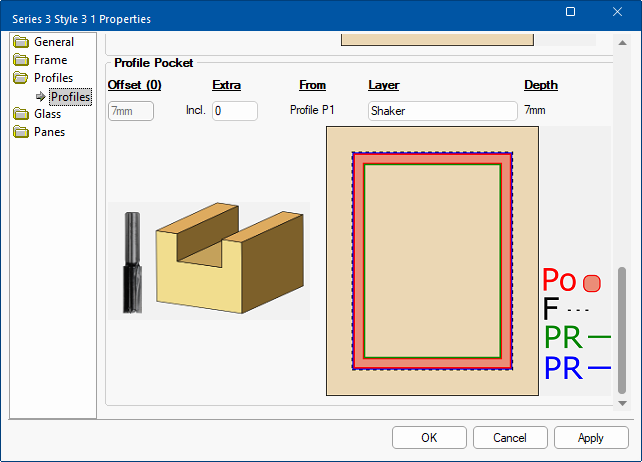Click the Layer field containing Shaker
This screenshot has width=642, height=462.
(x=443, y=111)
